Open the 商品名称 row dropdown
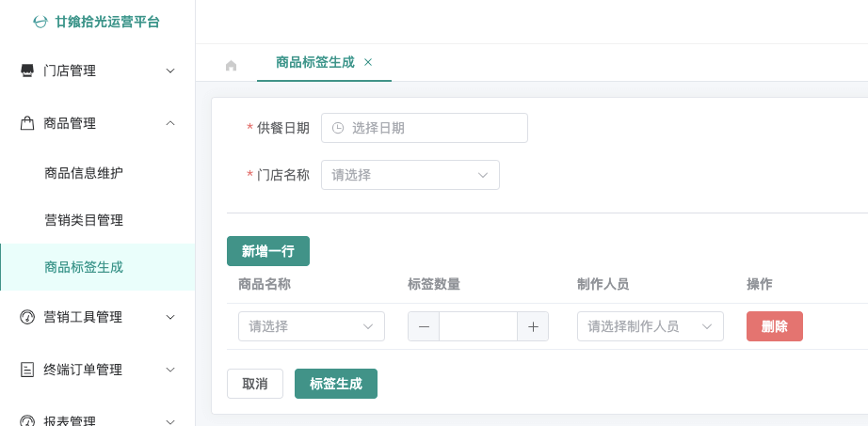868x426 pixels. (311, 326)
